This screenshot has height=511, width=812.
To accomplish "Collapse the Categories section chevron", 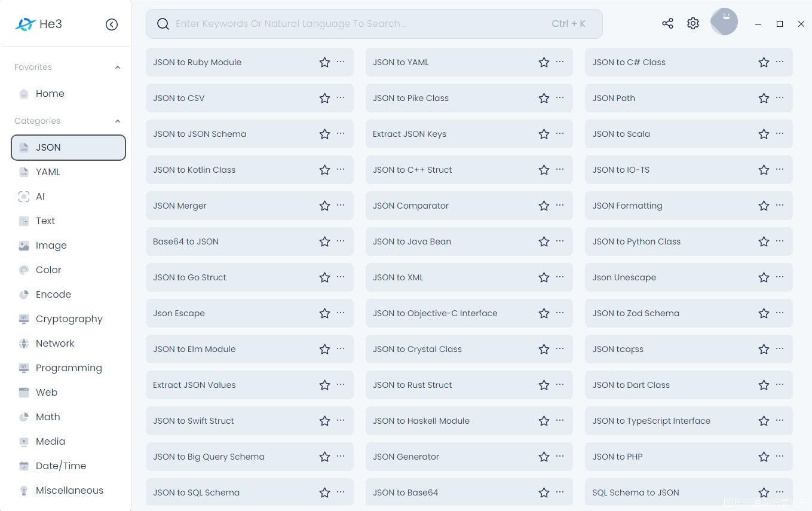I will 118,121.
